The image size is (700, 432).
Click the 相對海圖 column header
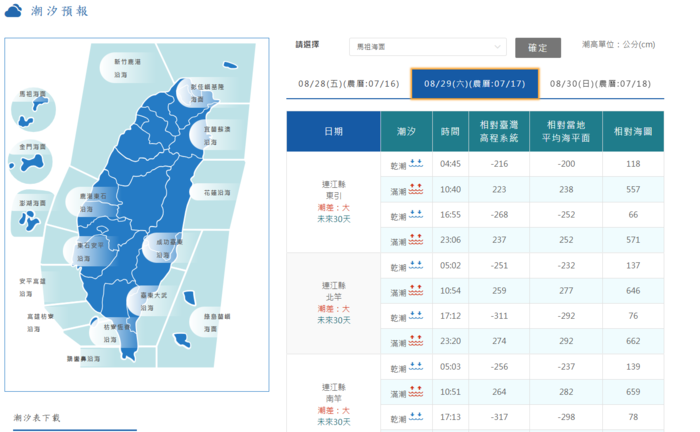[x=633, y=131]
